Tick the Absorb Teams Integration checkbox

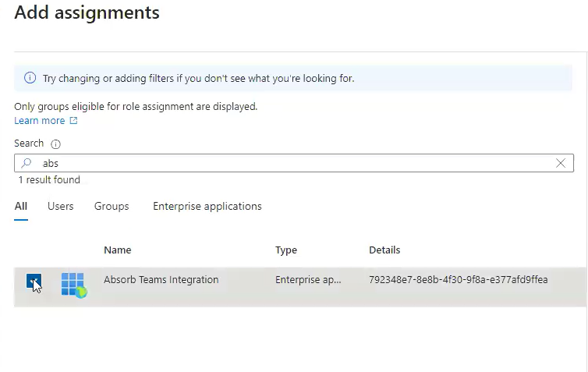tap(34, 281)
